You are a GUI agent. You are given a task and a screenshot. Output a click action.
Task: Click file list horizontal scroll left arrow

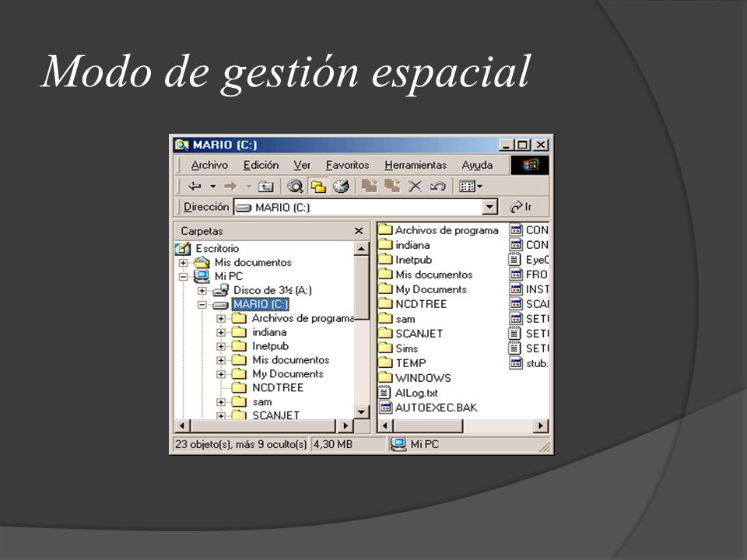(385, 425)
